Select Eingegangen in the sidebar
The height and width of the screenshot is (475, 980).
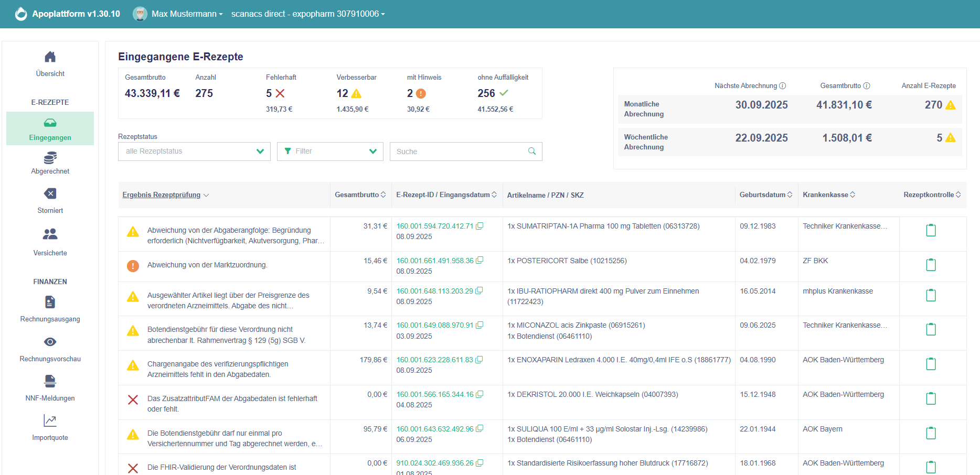click(50, 128)
